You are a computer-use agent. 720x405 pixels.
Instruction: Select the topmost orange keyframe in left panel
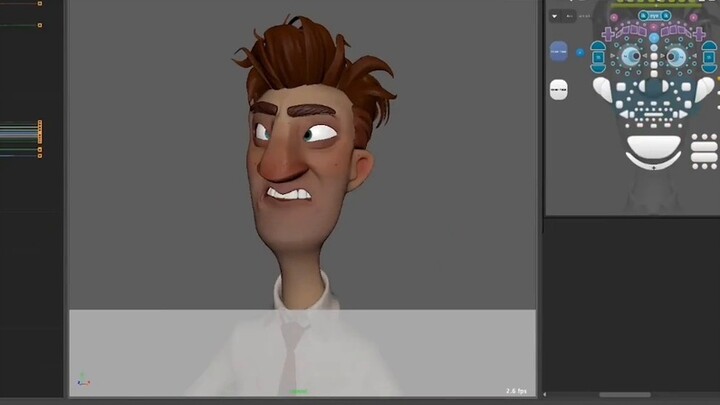pos(40,3)
